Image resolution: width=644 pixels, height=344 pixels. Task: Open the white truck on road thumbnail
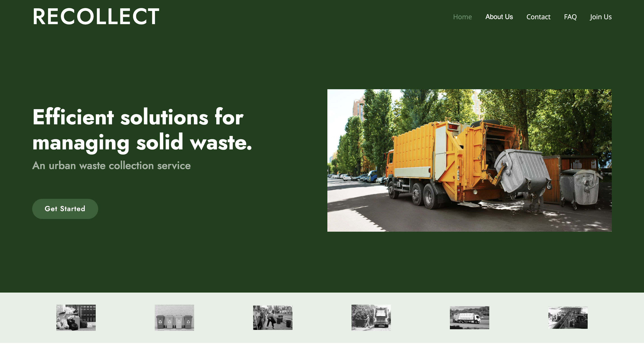pos(469,318)
